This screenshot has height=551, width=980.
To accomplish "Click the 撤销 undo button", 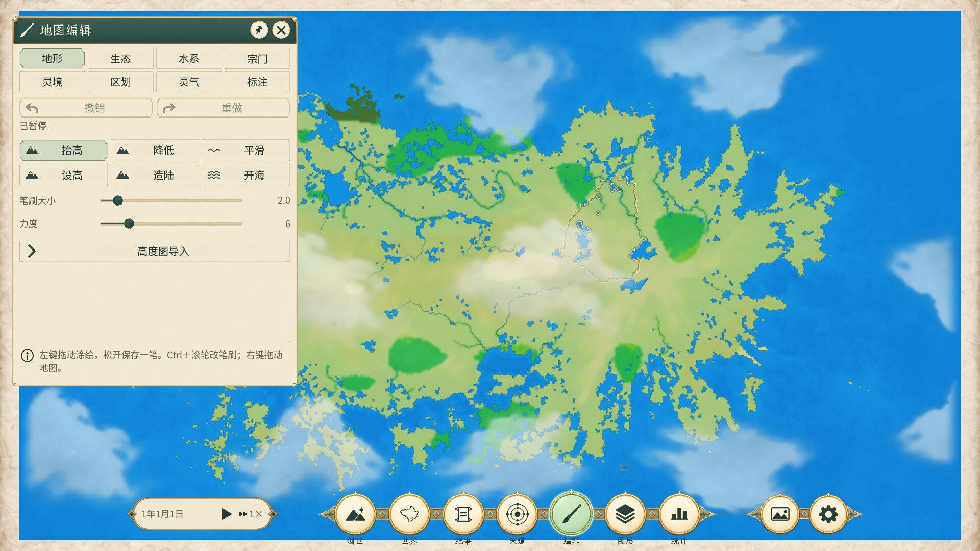I will (x=86, y=108).
